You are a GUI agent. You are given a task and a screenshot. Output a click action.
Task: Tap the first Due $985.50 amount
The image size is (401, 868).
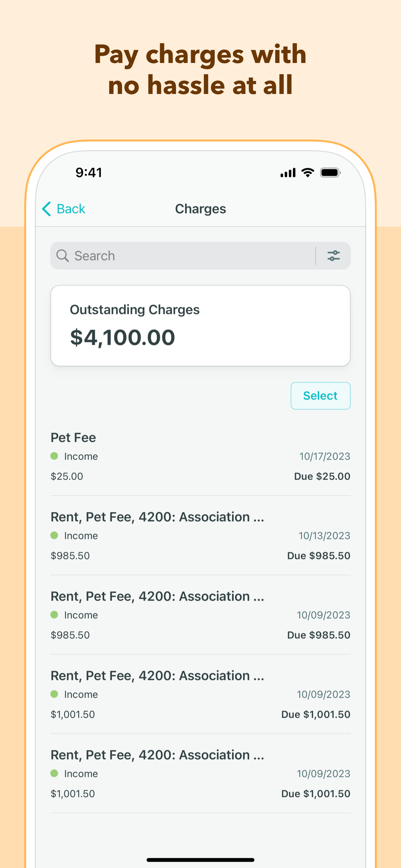tap(318, 556)
